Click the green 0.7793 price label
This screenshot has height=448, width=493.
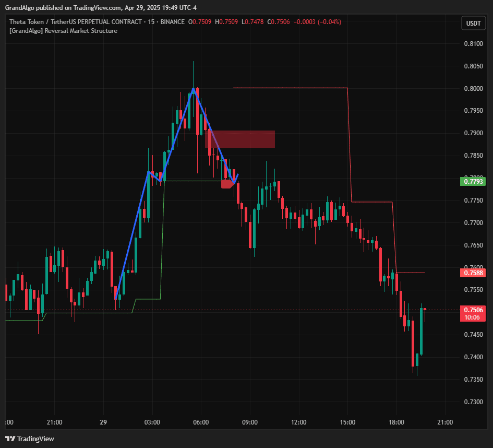click(472, 182)
